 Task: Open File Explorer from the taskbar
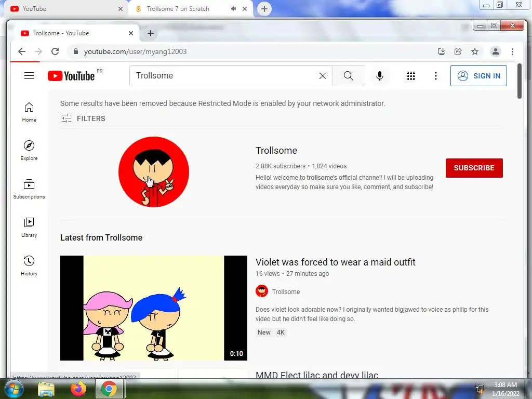46,389
